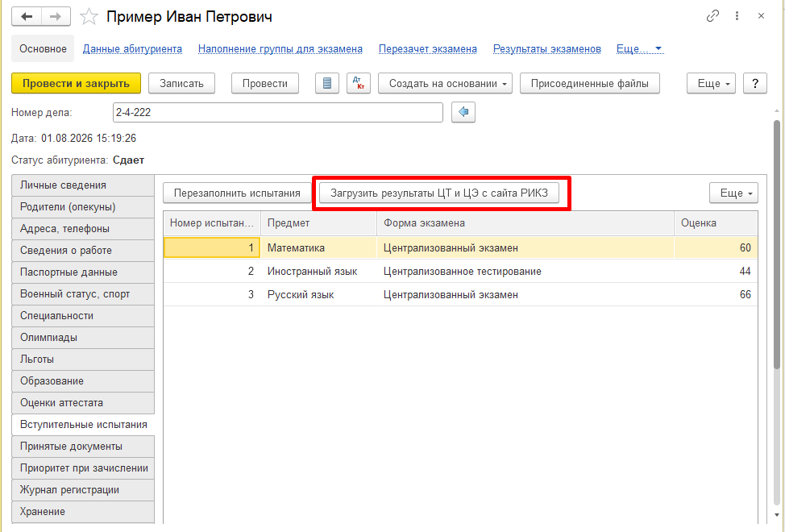Image resolution: width=785 pixels, height=532 pixels.
Task: Select the Журнал регистрации tab
Action: pos(82,490)
